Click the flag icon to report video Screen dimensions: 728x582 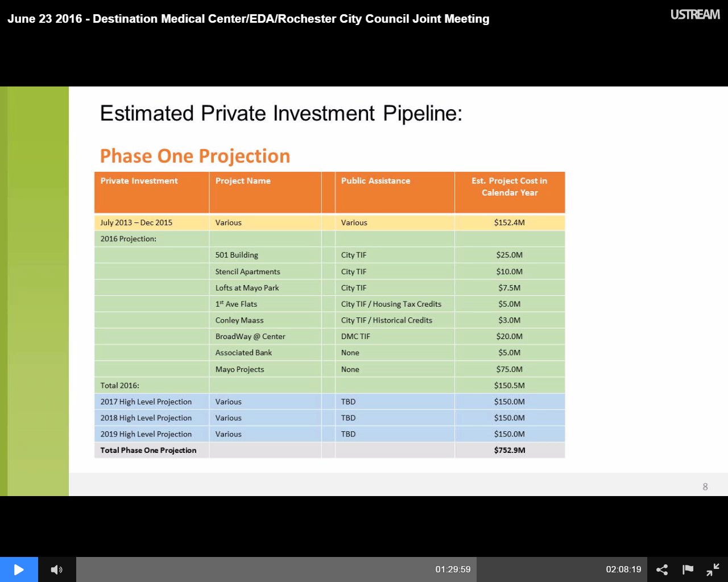pyautogui.click(x=688, y=569)
